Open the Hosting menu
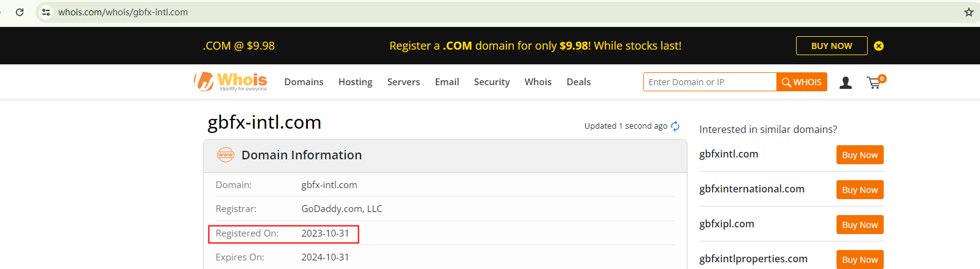980x269 pixels. 355,82
